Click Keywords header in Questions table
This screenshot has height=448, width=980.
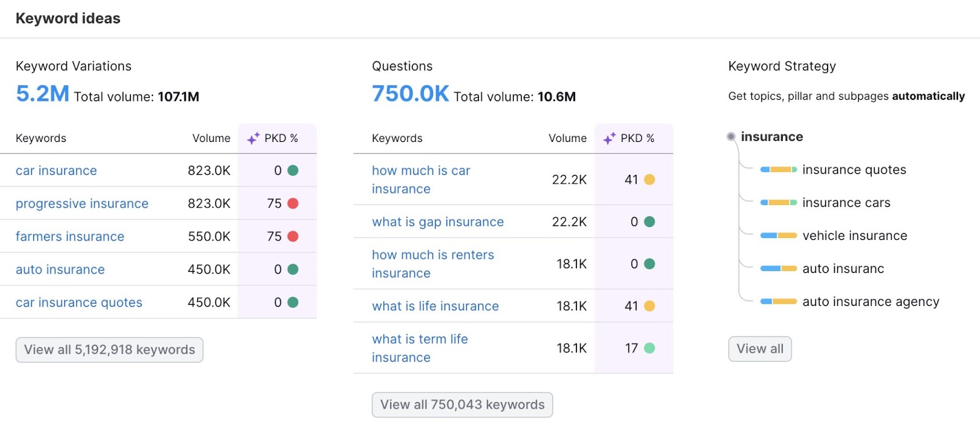397,139
